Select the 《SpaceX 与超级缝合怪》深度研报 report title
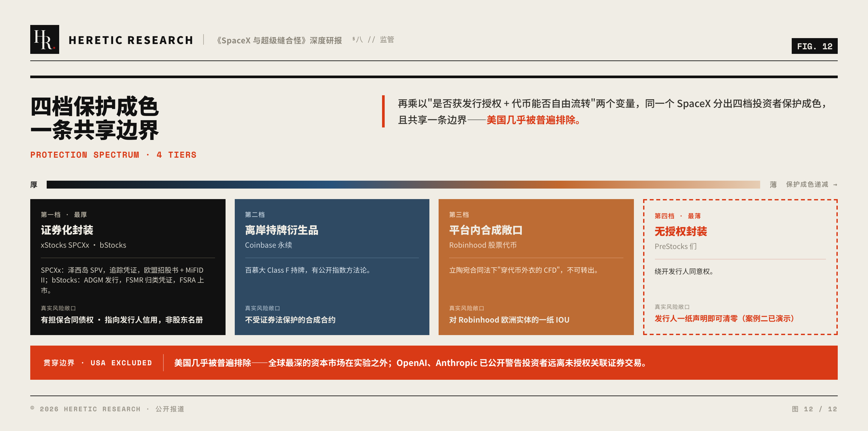Image resolution: width=868 pixels, height=431 pixels. (279, 40)
